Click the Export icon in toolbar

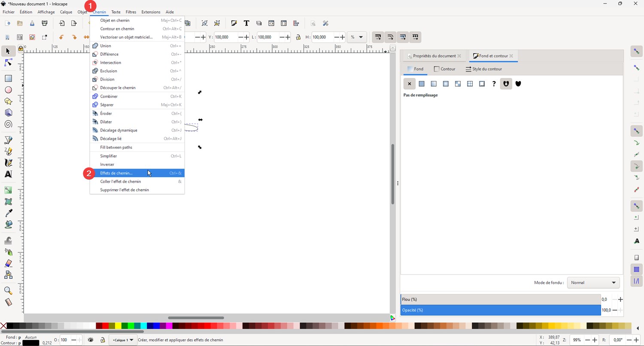74,23
